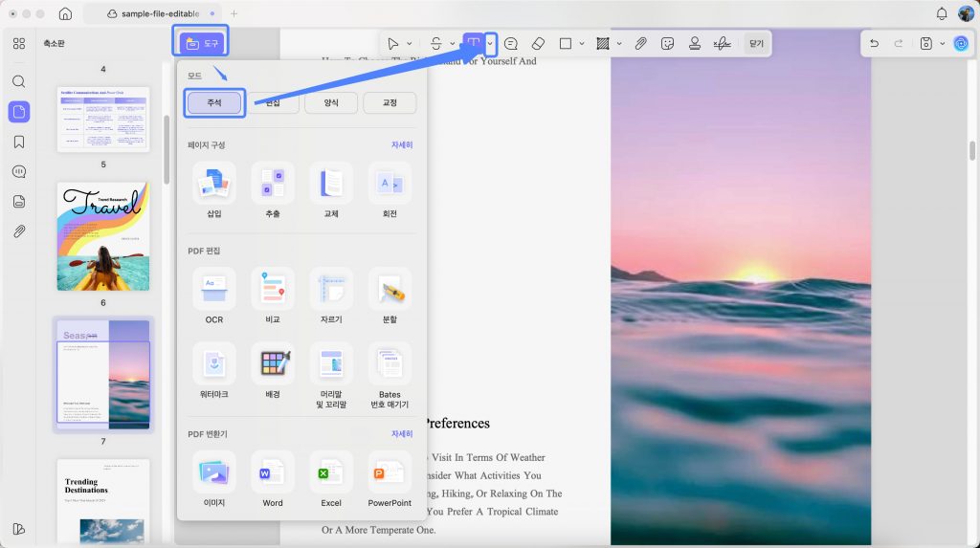Screen dimensions: 980x548
Task: Expand the shape tool dropdown arrow
Action: pos(582,44)
